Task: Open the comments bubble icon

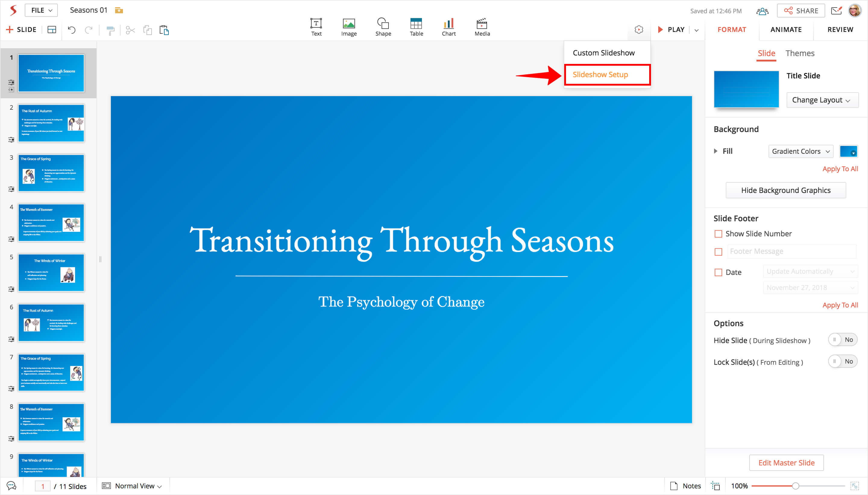Action: coord(11,486)
